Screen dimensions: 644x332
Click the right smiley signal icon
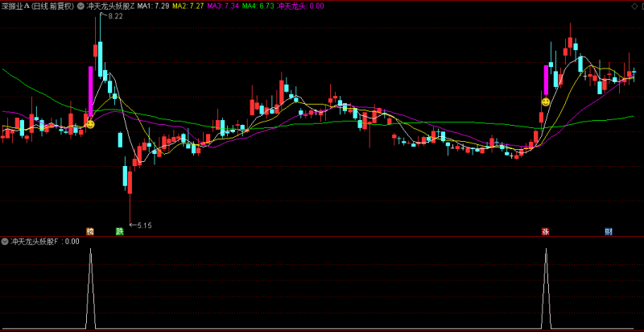pyautogui.click(x=546, y=102)
